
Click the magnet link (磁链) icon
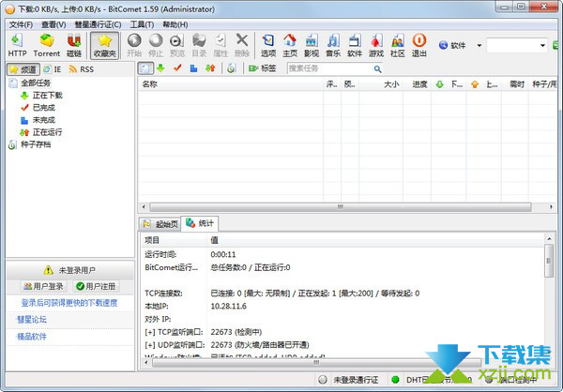coord(74,45)
